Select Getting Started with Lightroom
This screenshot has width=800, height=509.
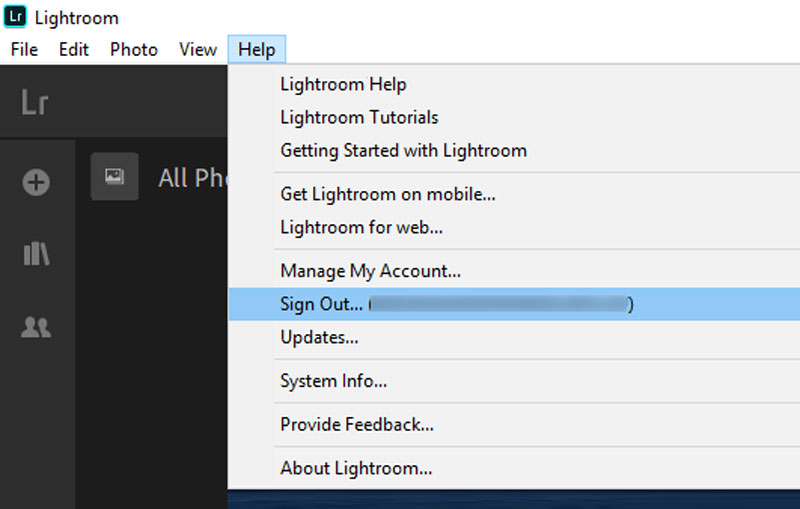tap(514, 150)
